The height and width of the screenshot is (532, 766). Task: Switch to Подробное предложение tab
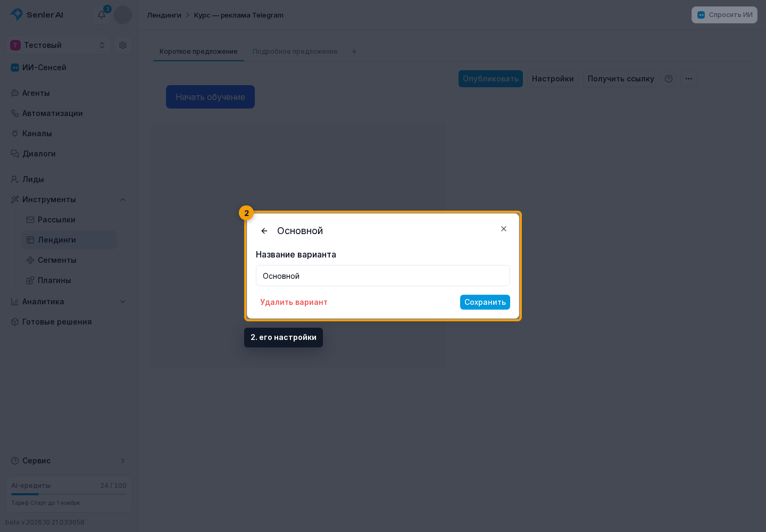[x=295, y=52]
